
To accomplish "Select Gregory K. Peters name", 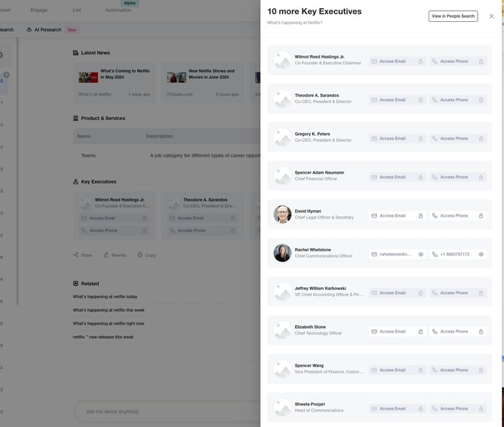I will tap(312, 134).
